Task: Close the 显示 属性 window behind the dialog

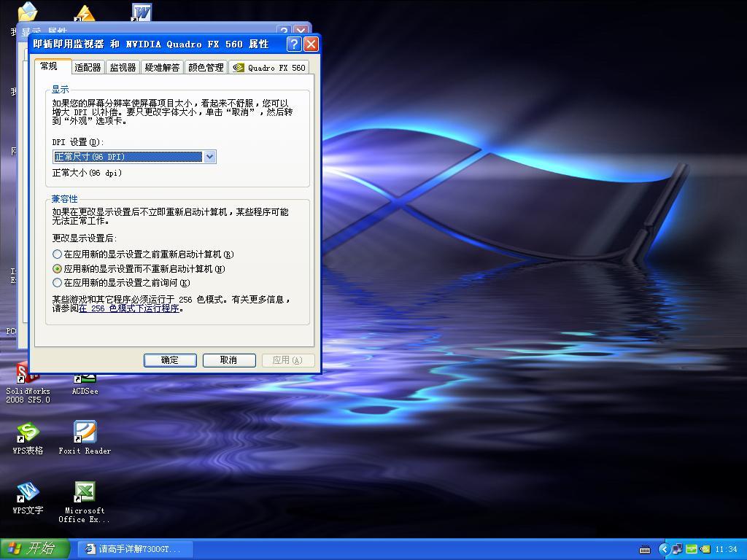Action: click(300, 30)
